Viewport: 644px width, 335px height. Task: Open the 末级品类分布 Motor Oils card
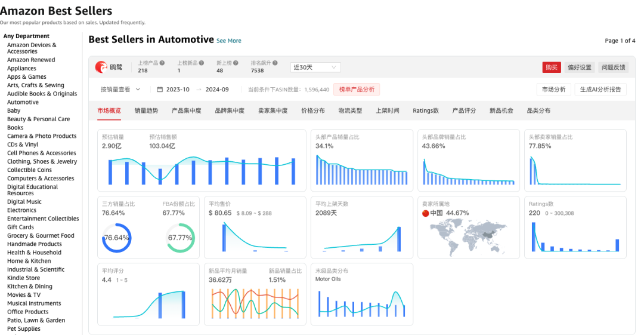click(x=362, y=294)
